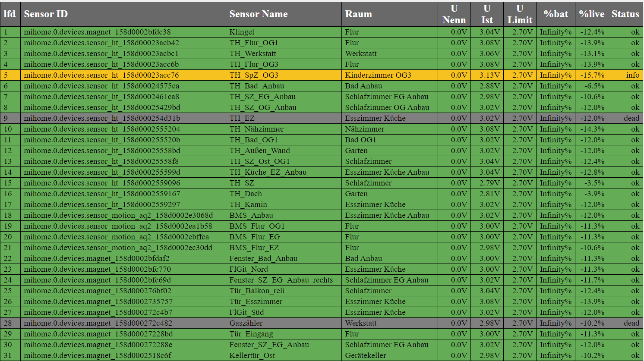Click the -14.3% live value

pos(592,129)
